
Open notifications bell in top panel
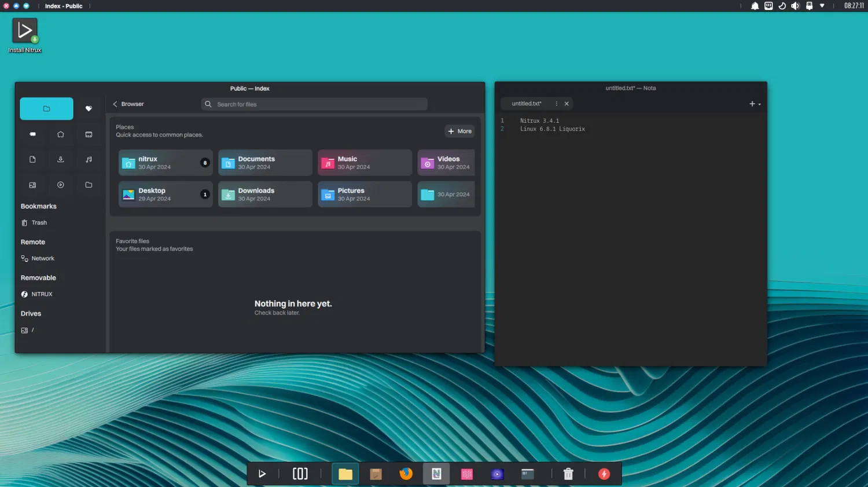755,6
